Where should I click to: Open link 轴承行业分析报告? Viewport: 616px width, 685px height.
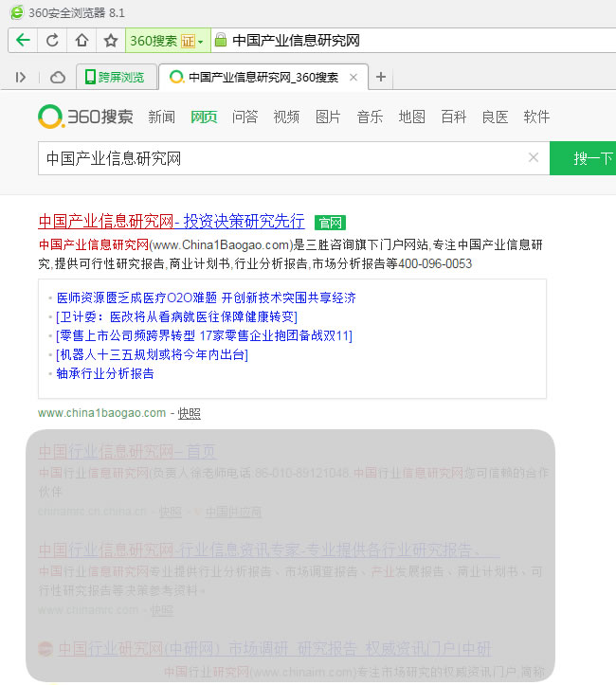tap(105, 373)
